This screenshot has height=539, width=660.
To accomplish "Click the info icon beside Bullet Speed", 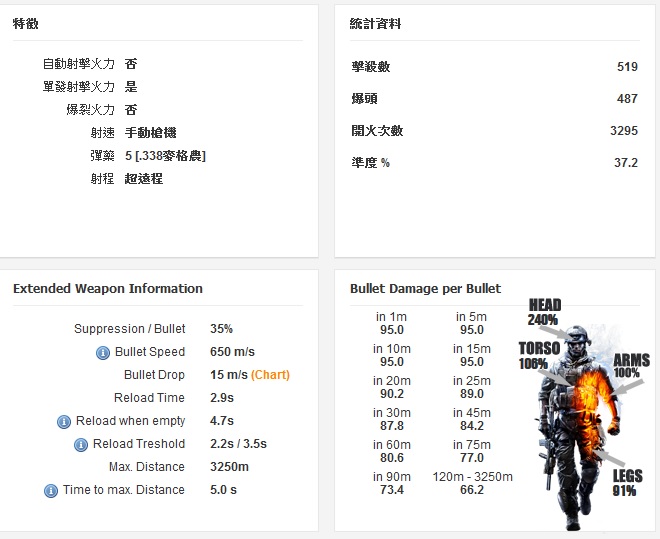I will pos(102,352).
